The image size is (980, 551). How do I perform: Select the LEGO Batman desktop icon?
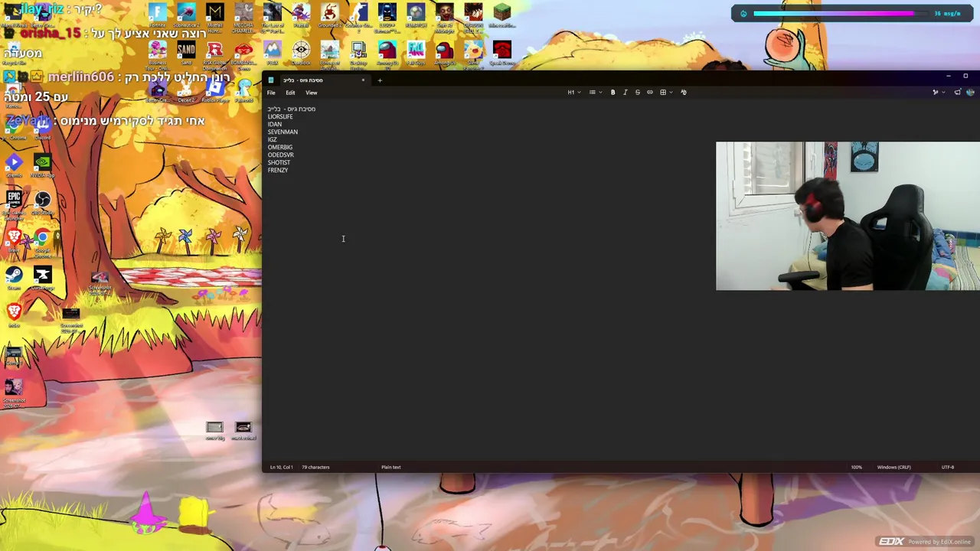(x=387, y=16)
